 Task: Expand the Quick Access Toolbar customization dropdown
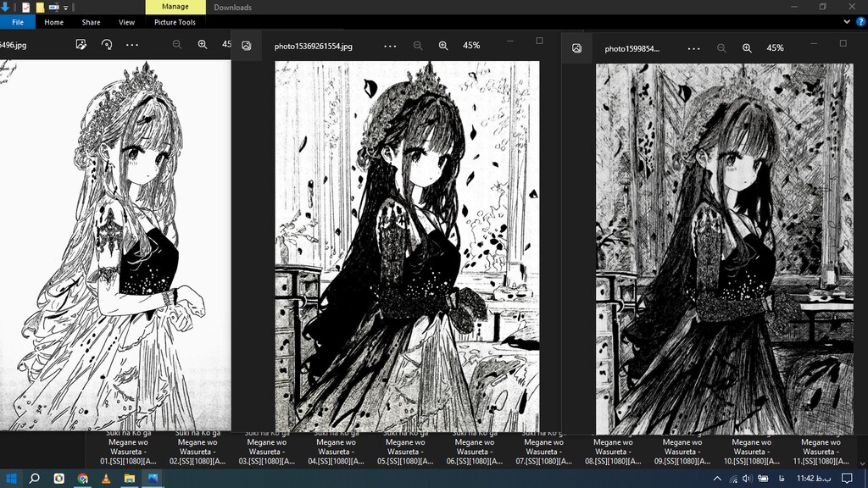[65, 7]
